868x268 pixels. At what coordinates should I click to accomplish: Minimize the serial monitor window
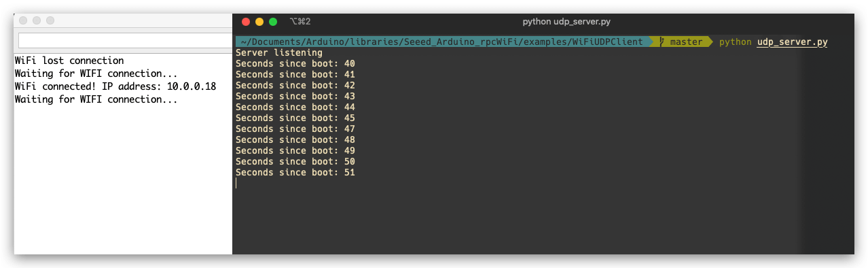coord(37,21)
